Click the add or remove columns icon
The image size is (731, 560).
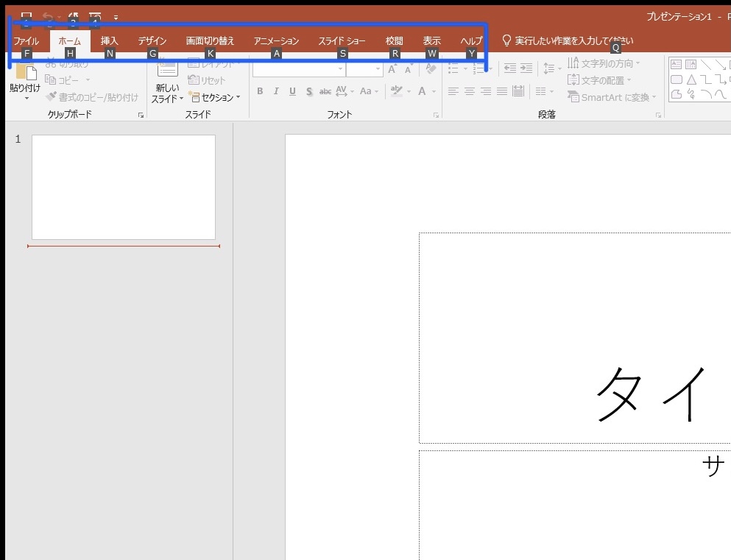pos(541,91)
